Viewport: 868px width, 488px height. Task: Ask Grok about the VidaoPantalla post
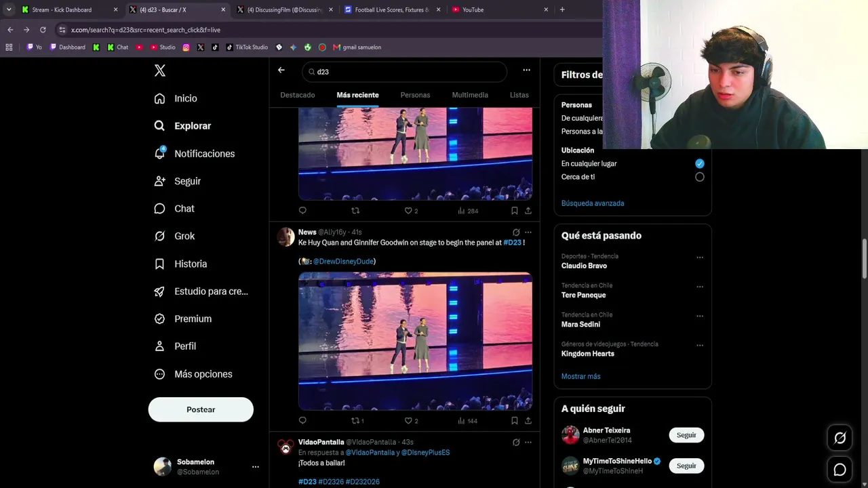[516, 443]
